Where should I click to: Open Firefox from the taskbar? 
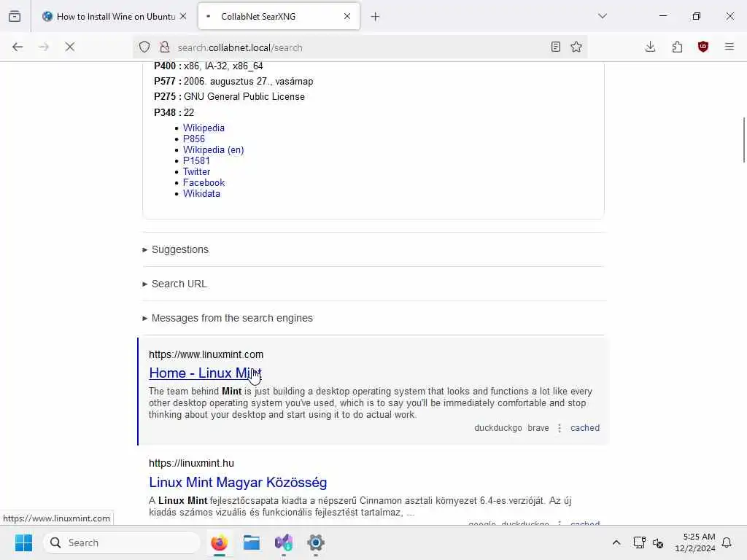click(219, 542)
